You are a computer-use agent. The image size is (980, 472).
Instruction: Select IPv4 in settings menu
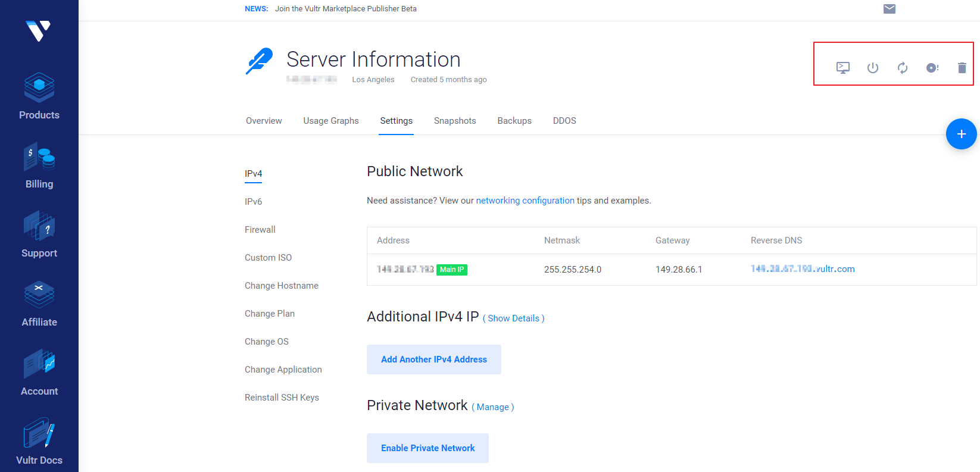point(254,174)
